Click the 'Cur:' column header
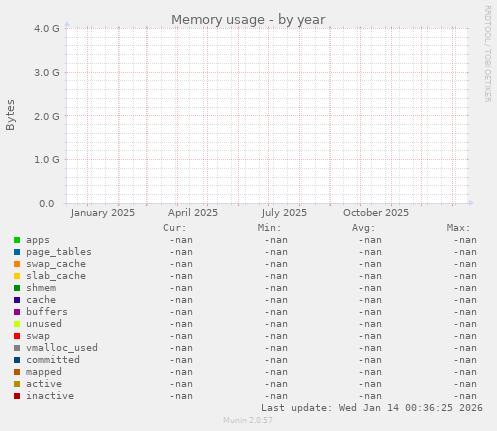The height and width of the screenshot is (431, 497). coord(175,228)
